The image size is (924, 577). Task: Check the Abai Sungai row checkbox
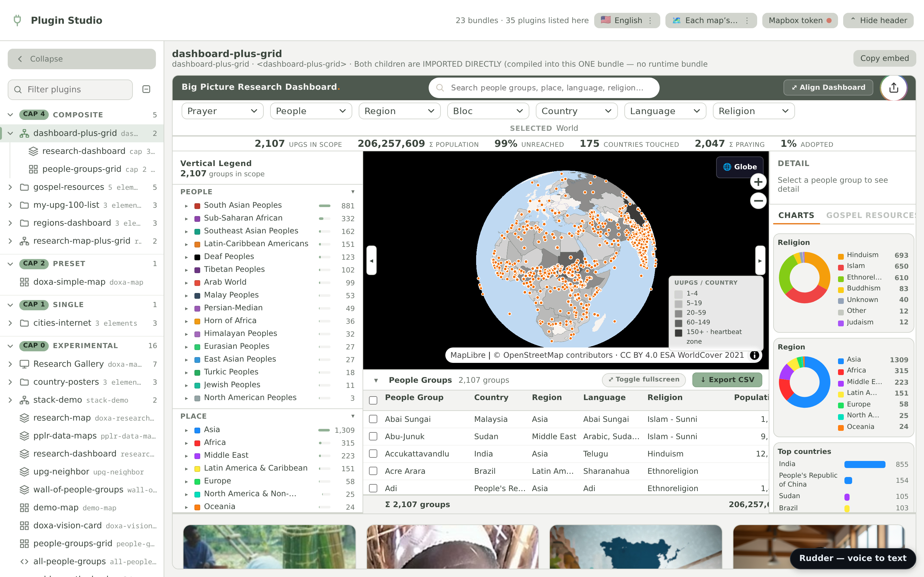pyautogui.click(x=373, y=419)
